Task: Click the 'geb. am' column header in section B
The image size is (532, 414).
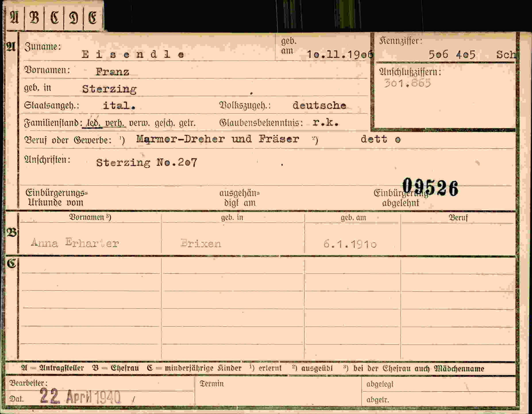Action: point(353,217)
